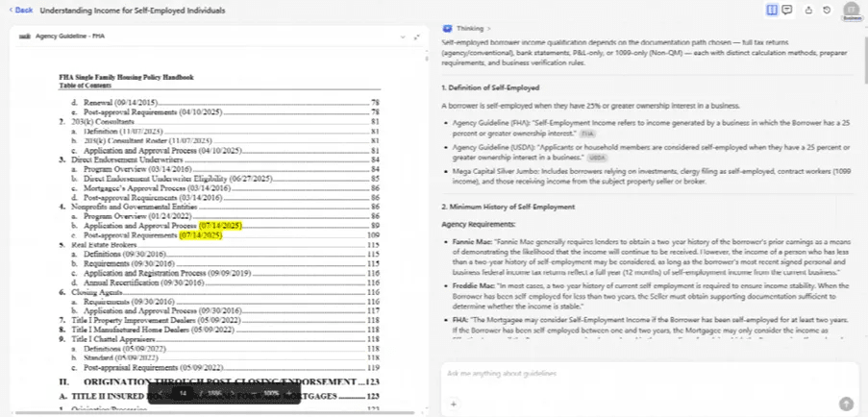This screenshot has width=868, height=417.
Task: Expand the Thinking section
Action: tap(473, 28)
